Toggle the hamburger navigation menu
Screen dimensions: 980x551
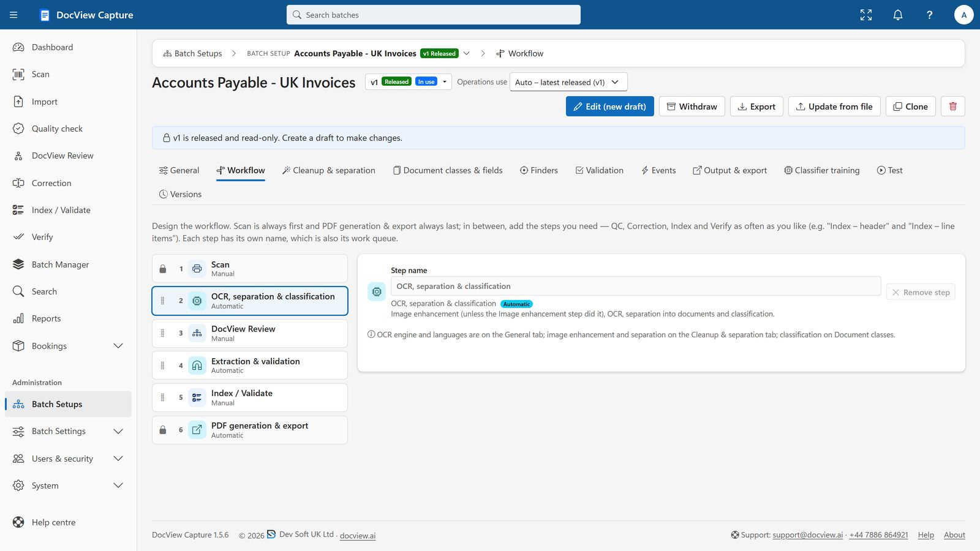tap(13, 15)
